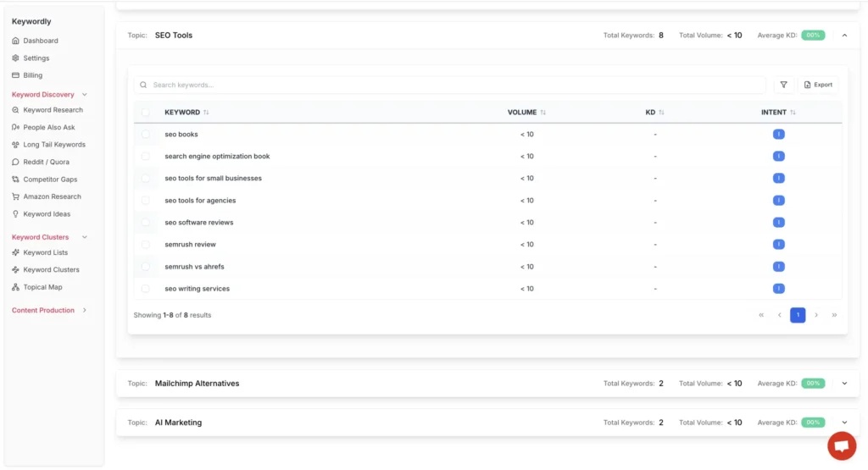Check 'seo tools for agencies' checkbox
868x470 pixels.
tap(145, 200)
